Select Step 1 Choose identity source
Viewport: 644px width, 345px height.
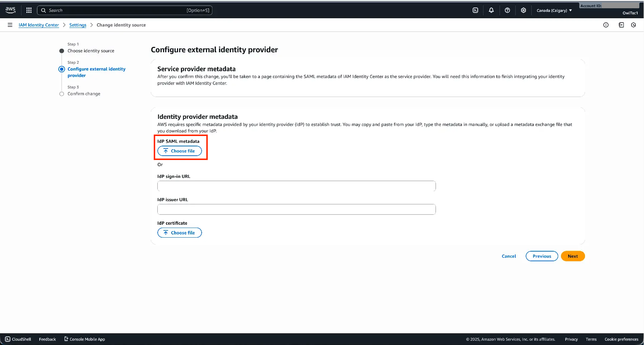(x=91, y=51)
